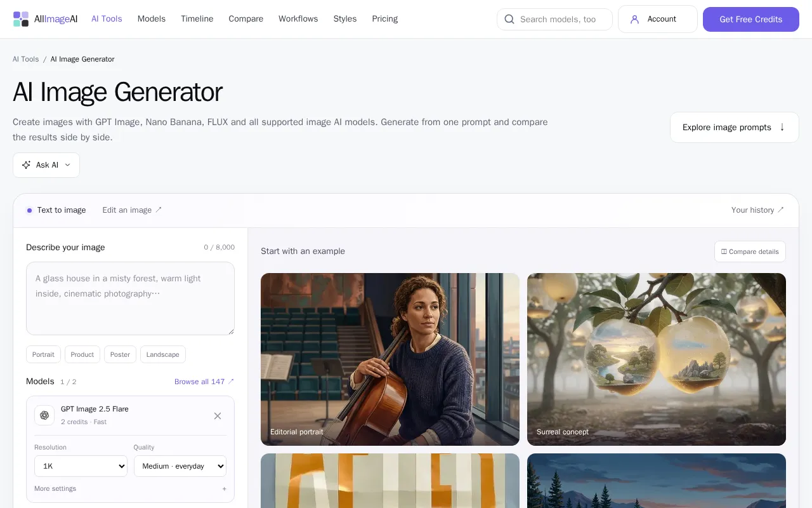812x508 pixels.
Task: Click the AI Image Generator breadcrumb text
Action: (x=82, y=59)
